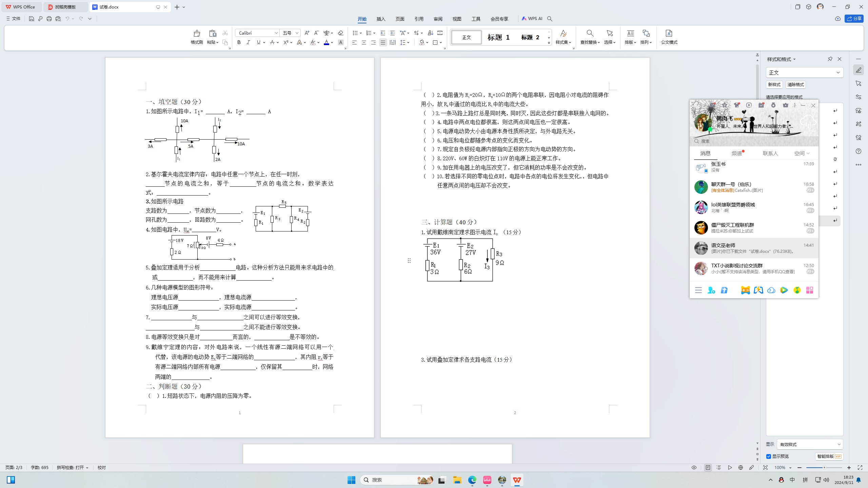Screen dimensions: 868x488
Task: Open the File (文件) menu
Action: click(14, 19)
